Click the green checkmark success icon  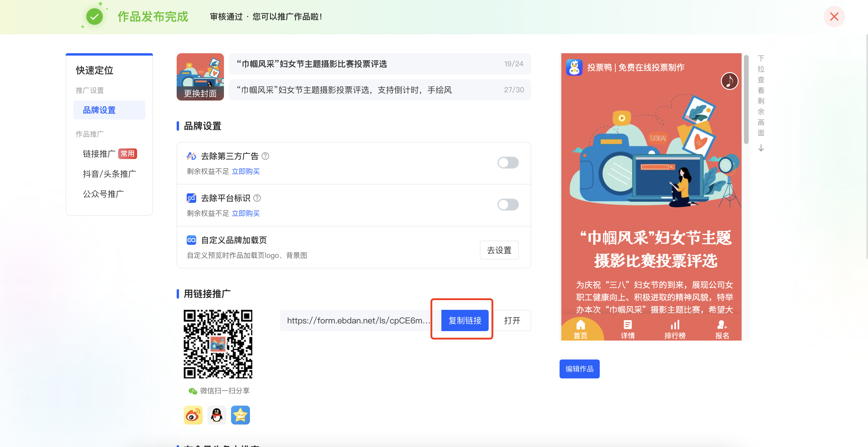point(94,17)
